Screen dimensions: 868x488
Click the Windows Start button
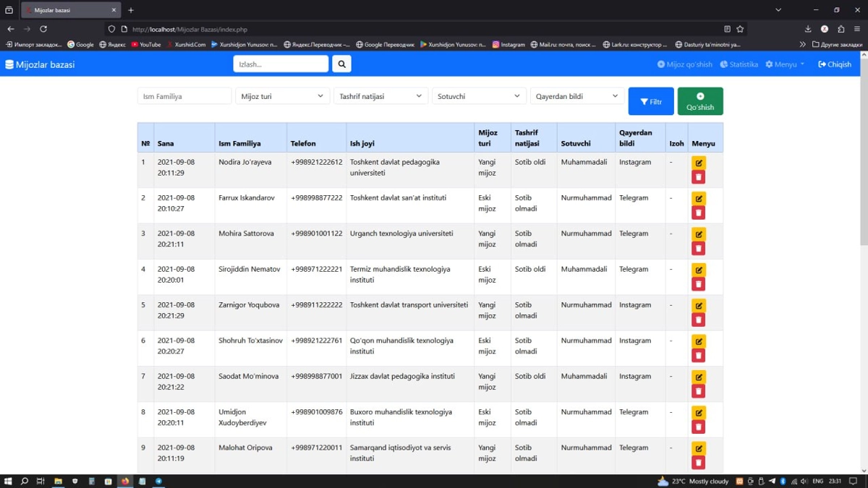pos(8,481)
